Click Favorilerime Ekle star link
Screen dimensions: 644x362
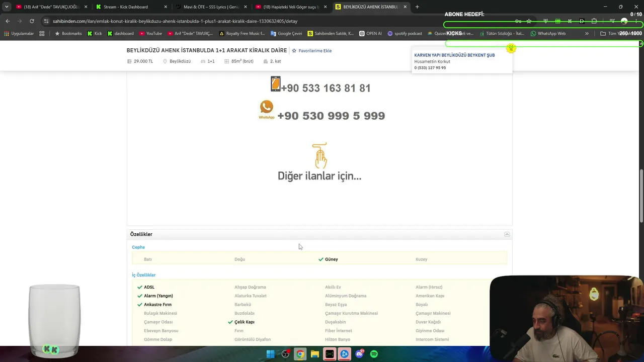312,51
